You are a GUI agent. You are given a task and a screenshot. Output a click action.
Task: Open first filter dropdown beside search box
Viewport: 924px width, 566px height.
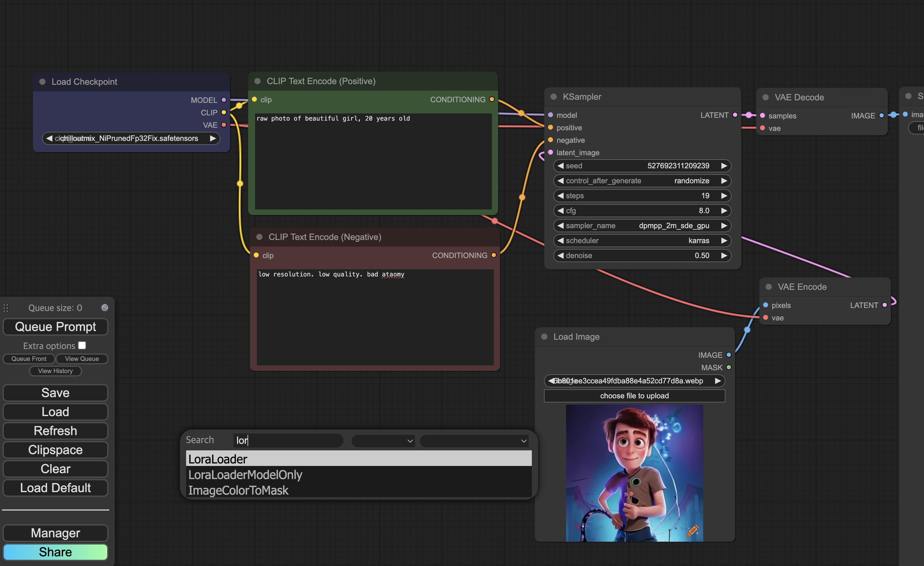pos(383,441)
